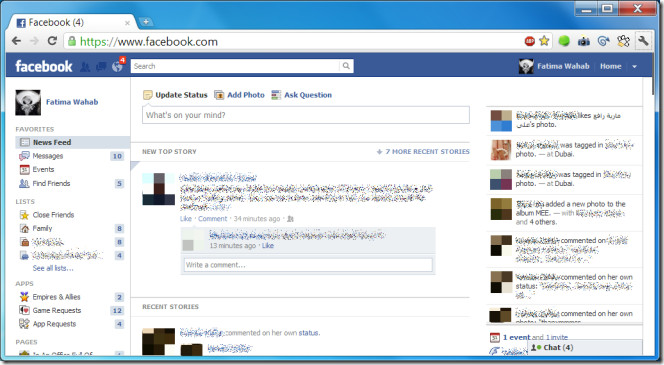Click the camera extension icon
The image size is (664, 365).
tap(584, 41)
